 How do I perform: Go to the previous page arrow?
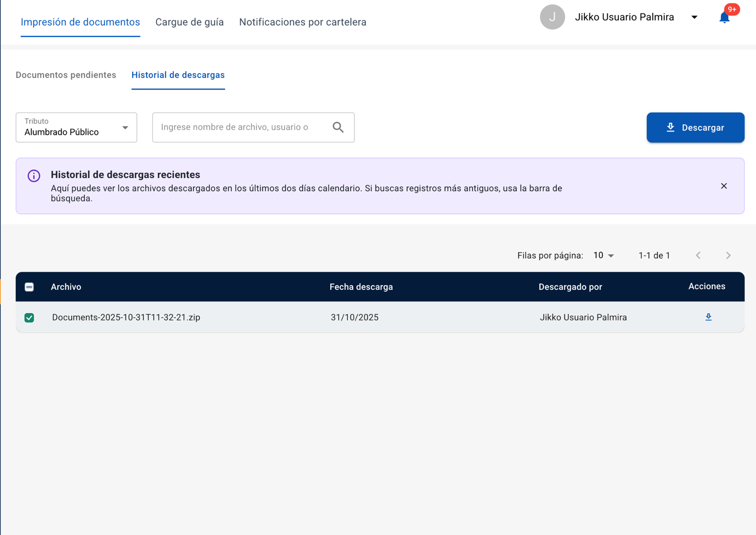point(698,255)
